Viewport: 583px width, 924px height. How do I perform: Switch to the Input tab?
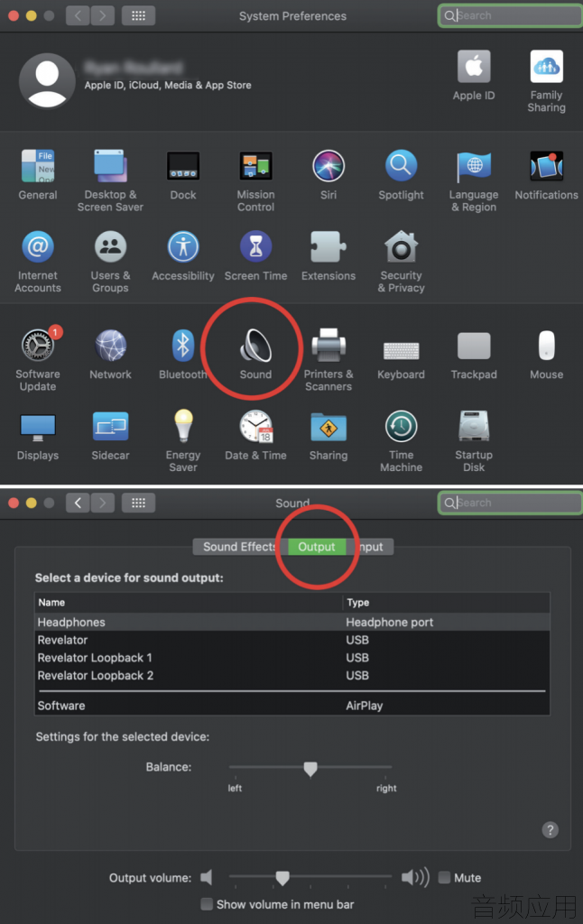[370, 547]
